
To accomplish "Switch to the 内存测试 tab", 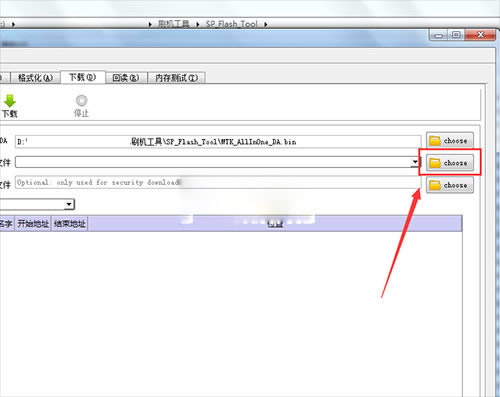I will point(176,78).
